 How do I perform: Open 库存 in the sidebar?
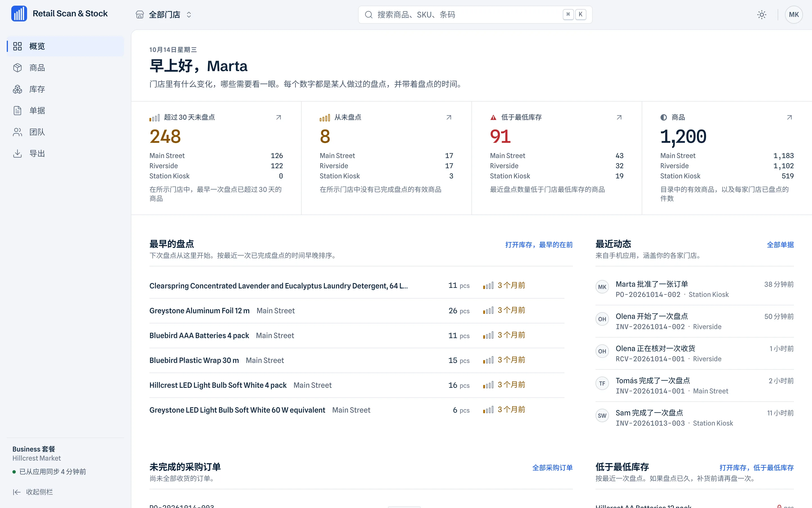[x=65, y=89]
